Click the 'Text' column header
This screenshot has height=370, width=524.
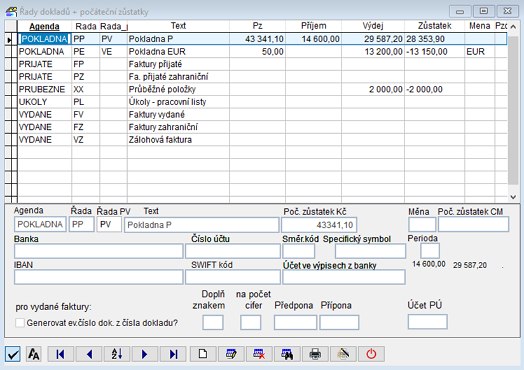(178, 26)
